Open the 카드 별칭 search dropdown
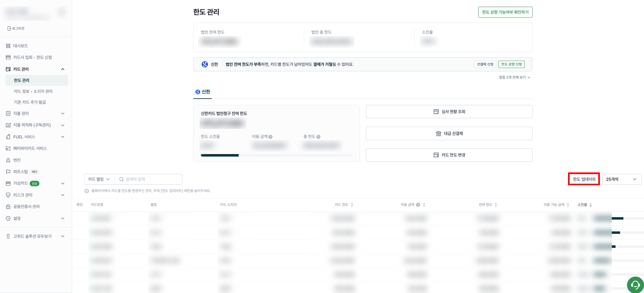Screen dimensions: 644x293 coord(99,179)
